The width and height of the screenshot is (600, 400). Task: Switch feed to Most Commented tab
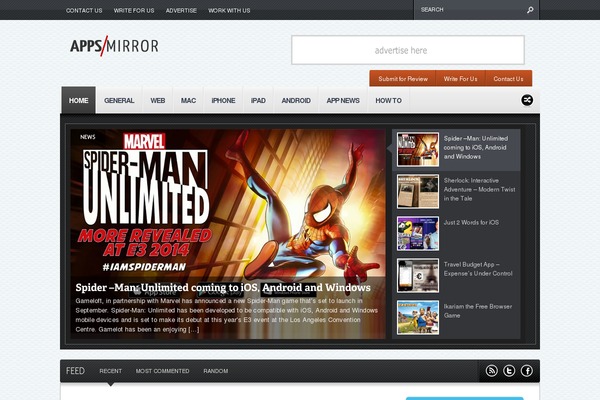[163, 371]
